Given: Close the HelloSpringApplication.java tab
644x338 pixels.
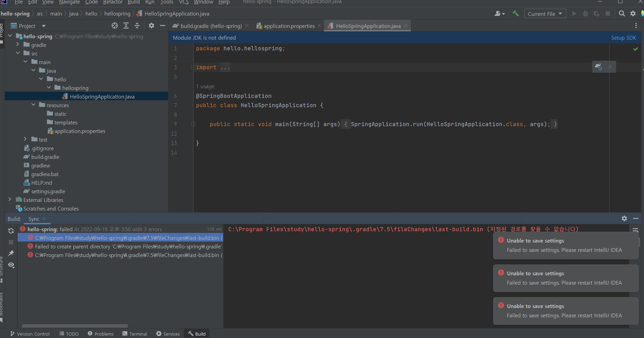Looking at the screenshot, I should click(x=406, y=25).
